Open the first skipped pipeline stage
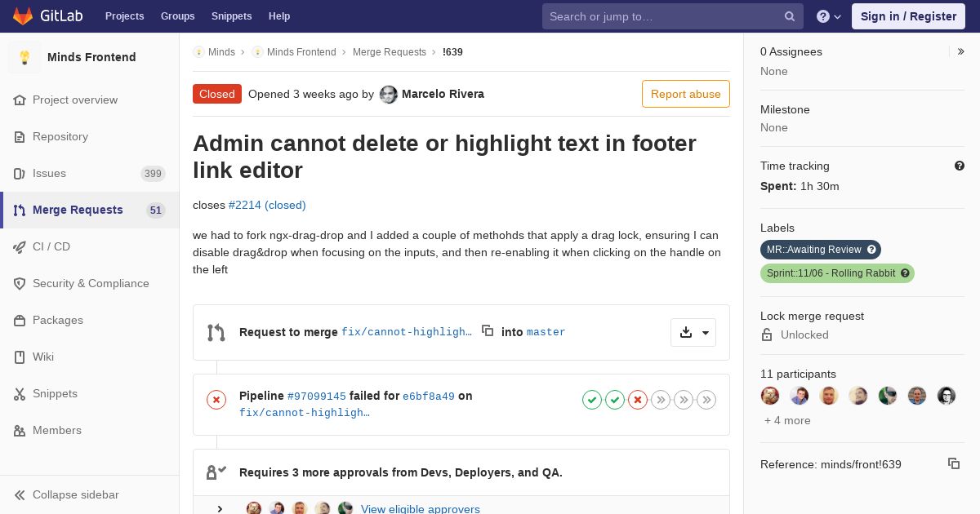980x514 pixels. (661, 400)
